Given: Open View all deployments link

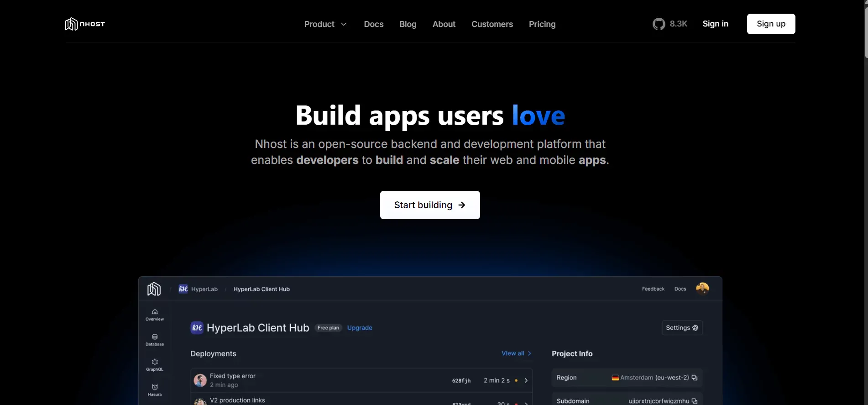Looking at the screenshot, I should tap(516, 353).
